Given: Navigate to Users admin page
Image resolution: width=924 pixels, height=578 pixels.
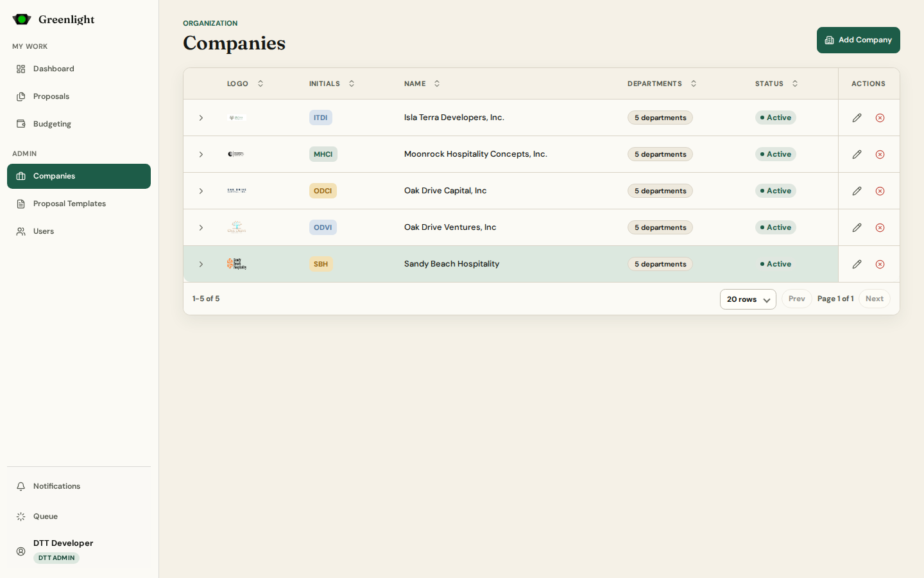Looking at the screenshot, I should tap(79, 231).
